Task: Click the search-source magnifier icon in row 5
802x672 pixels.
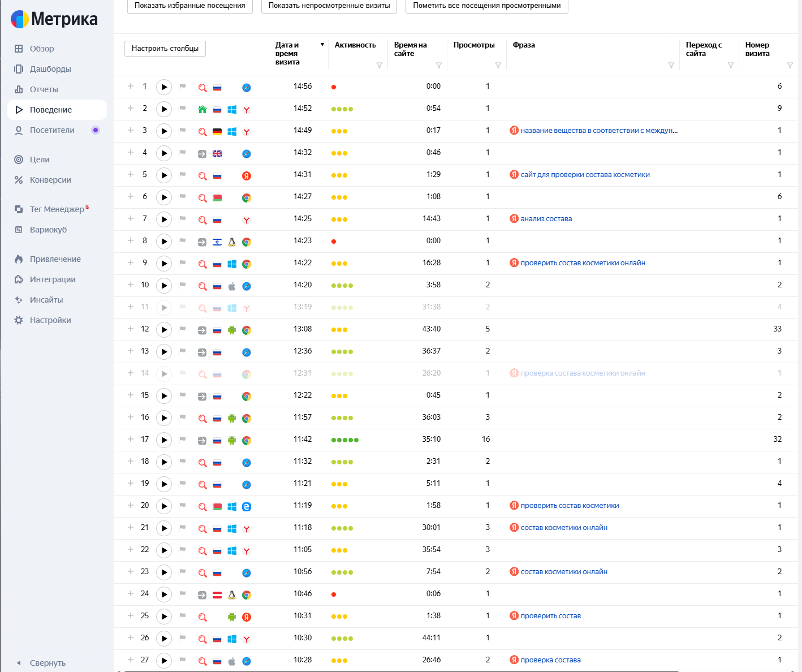Action: click(x=202, y=176)
